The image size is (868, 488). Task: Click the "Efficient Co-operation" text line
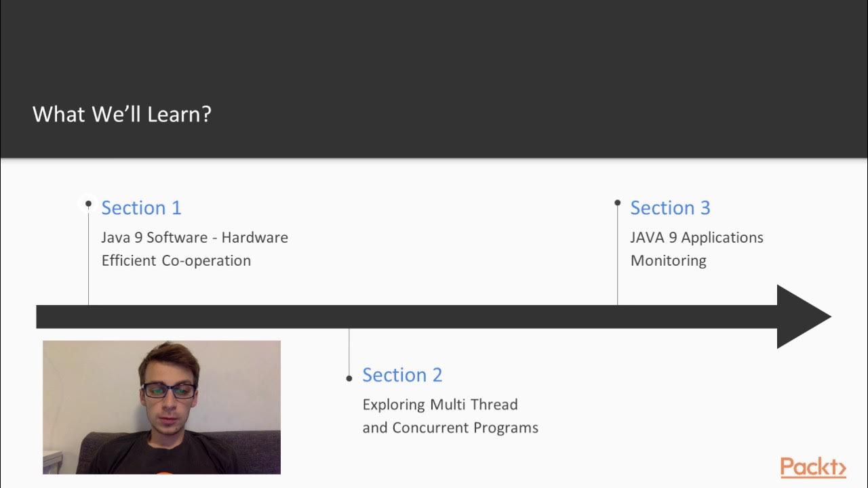tap(176, 261)
